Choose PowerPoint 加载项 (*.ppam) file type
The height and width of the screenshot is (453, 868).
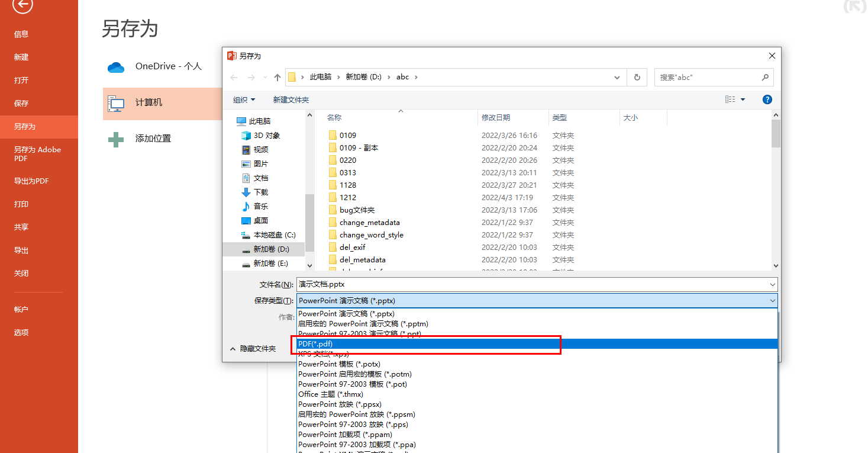pos(537,435)
